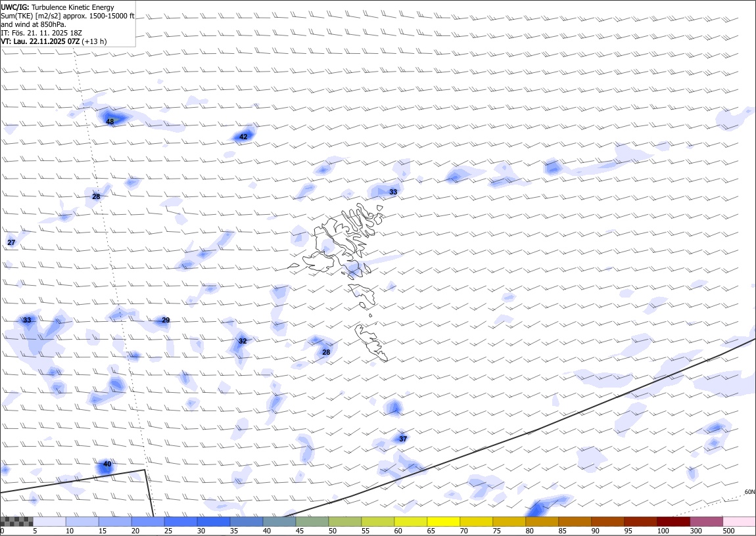This screenshot has height=536, width=756.
Task: Pick the pale lavender 5–10 legend swatch
Action: [x=50, y=522]
